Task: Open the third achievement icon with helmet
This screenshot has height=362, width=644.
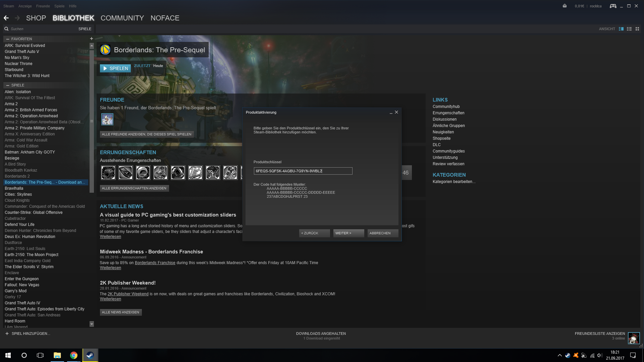Action: 143,173
